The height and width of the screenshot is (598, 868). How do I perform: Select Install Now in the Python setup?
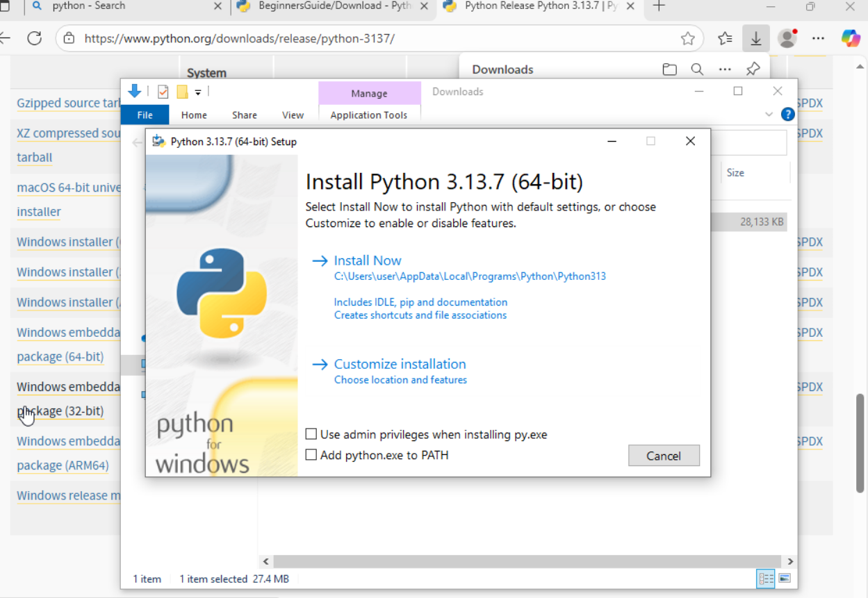(367, 260)
